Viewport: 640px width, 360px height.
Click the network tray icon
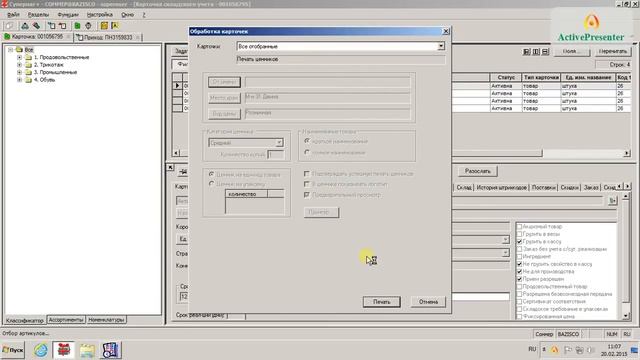pos(579,350)
